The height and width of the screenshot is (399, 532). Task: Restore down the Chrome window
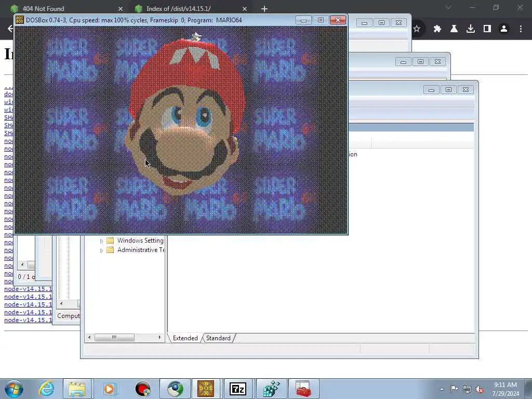tap(496, 7)
